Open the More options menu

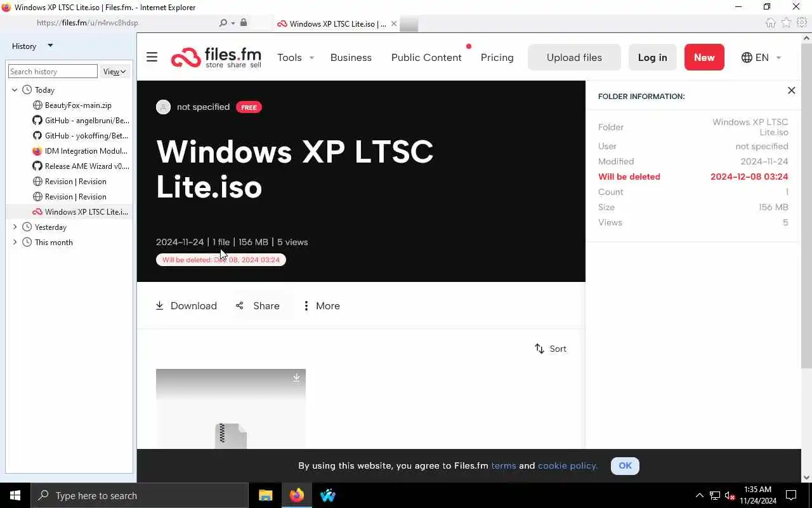pyautogui.click(x=321, y=305)
